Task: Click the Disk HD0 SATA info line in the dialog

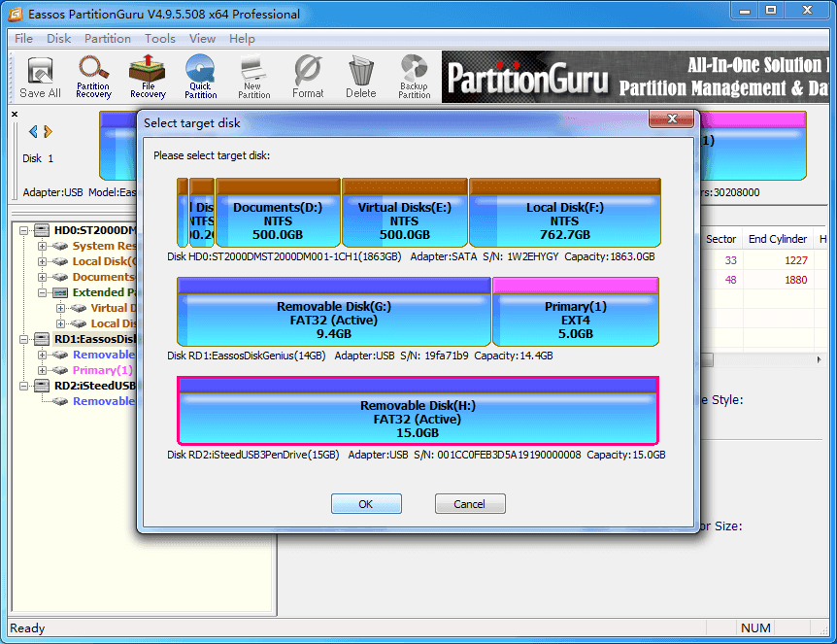Action: [x=411, y=256]
